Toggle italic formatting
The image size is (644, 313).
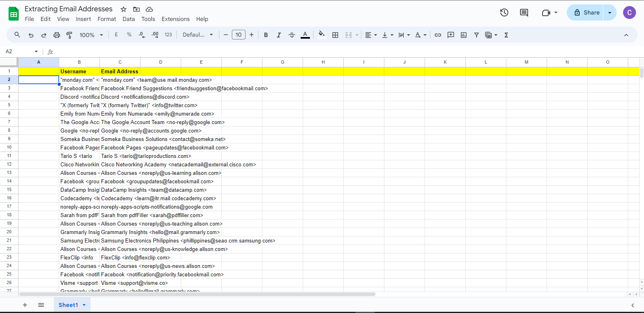coord(279,35)
